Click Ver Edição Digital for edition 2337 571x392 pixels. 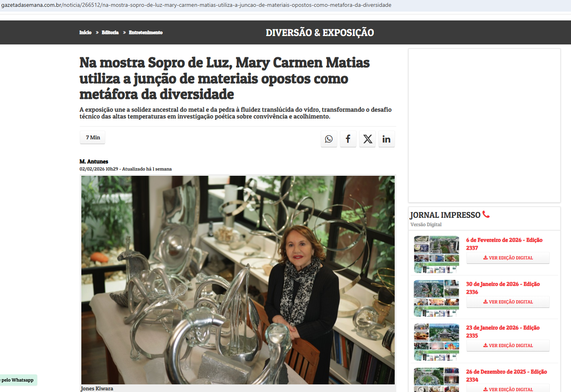tap(508, 258)
